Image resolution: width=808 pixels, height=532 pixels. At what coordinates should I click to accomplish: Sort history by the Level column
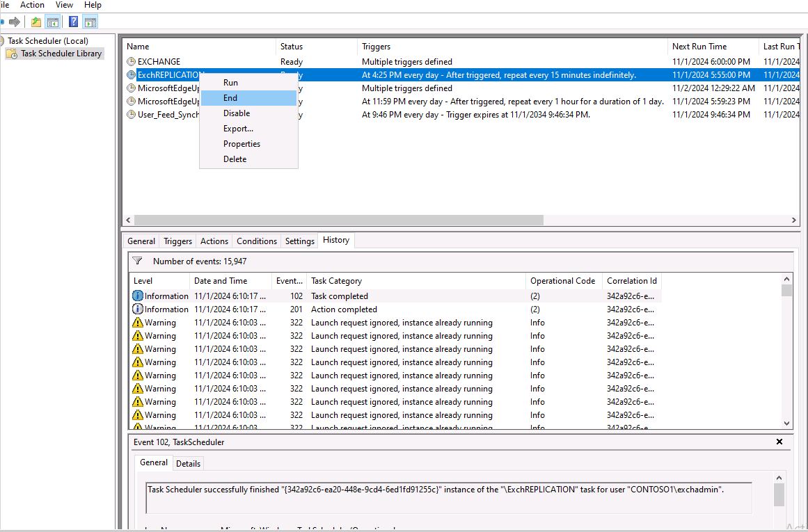(159, 281)
